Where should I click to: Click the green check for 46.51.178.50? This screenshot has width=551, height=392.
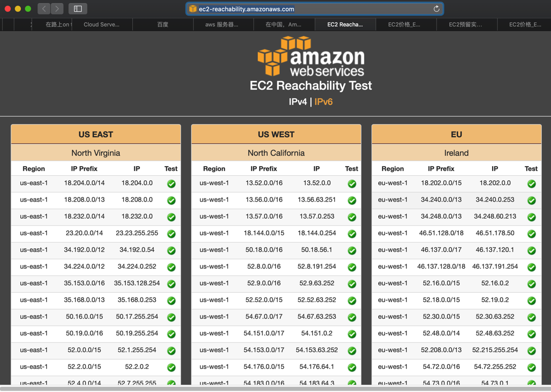pos(532,233)
